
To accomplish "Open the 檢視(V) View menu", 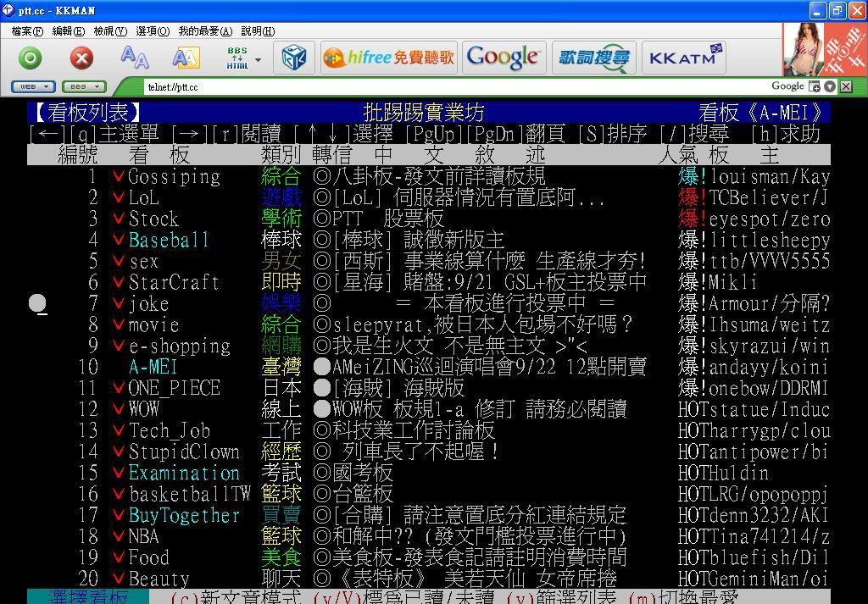I will [110, 31].
